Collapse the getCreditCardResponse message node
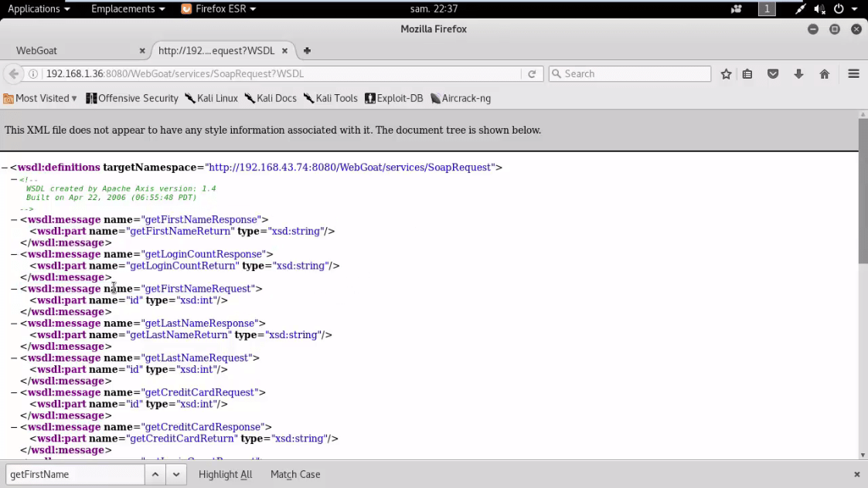Image resolution: width=868 pixels, height=488 pixels. 15,427
